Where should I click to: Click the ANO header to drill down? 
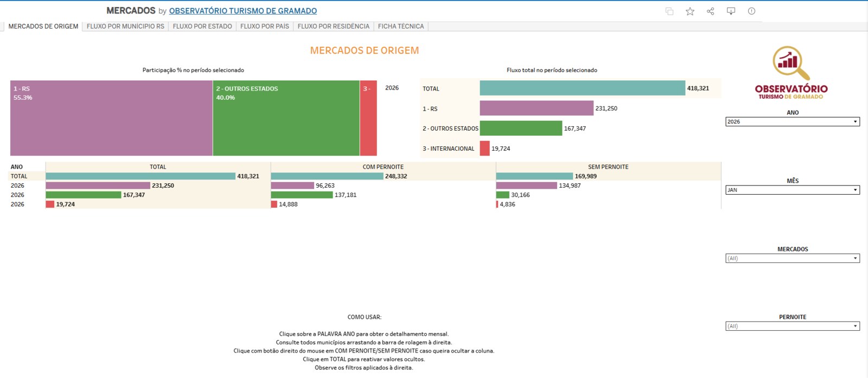tap(17, 167)
